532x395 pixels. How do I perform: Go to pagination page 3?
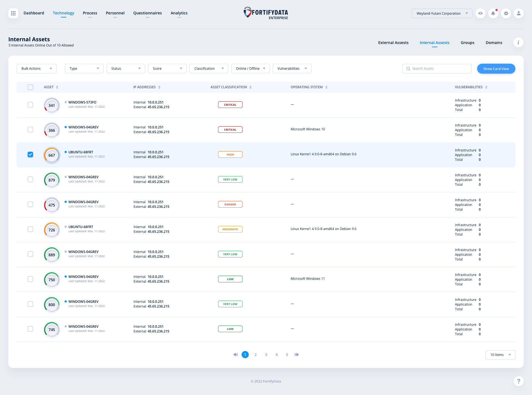(266, 355)
